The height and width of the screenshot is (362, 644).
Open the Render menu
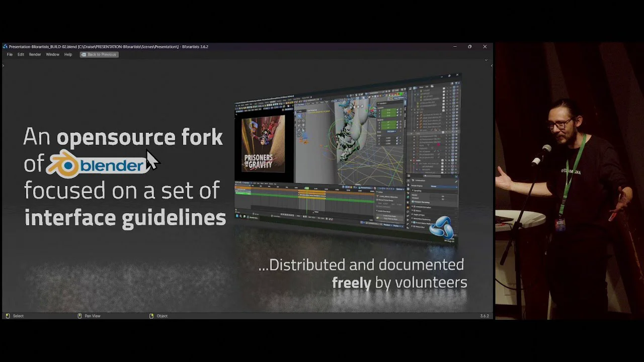point(35,54)
